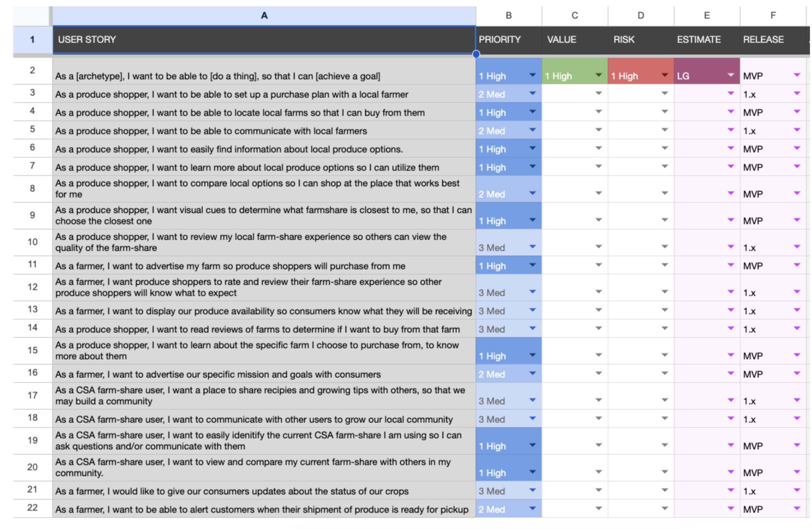The height and width of the screenshot is (529, 812).
Task: Open Priority dropdown arrow in row 2
Action: tap(532, 75)
